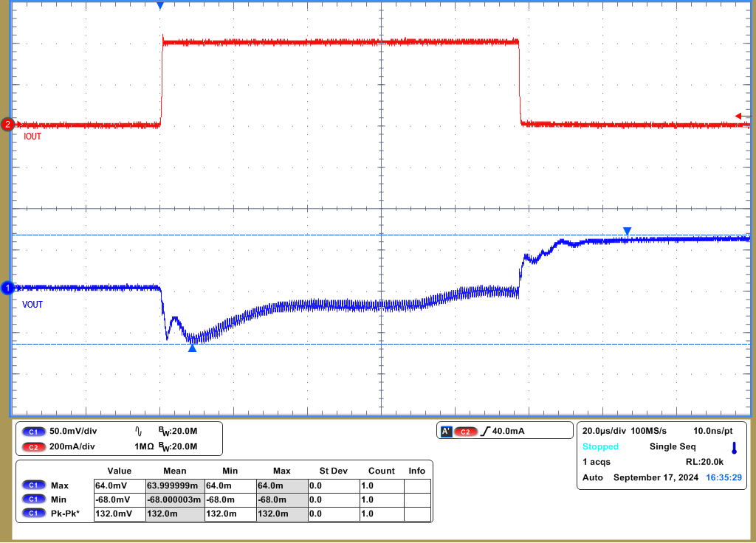Toggle the C1 Pk-Pk measurement badge
756x543 pixels.
(33, 513)
